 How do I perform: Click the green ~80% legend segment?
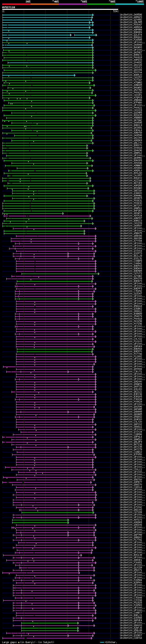click(x=101, y=4)
